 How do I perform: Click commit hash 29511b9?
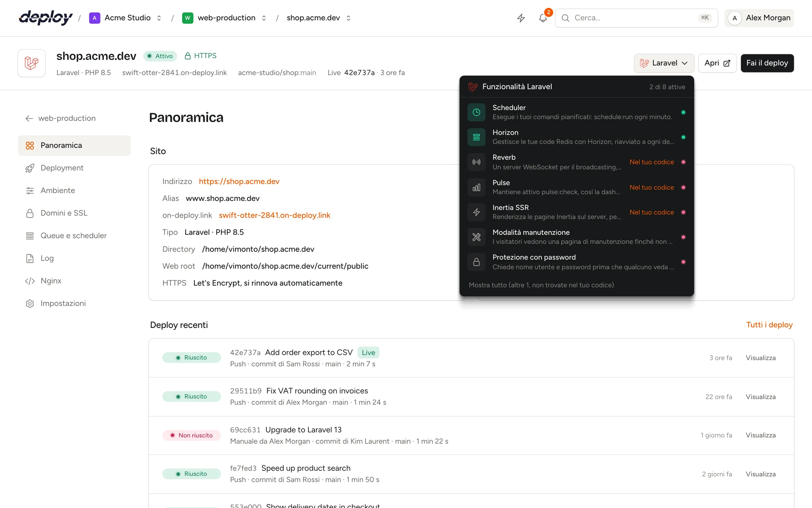click(x=246, y=391)
